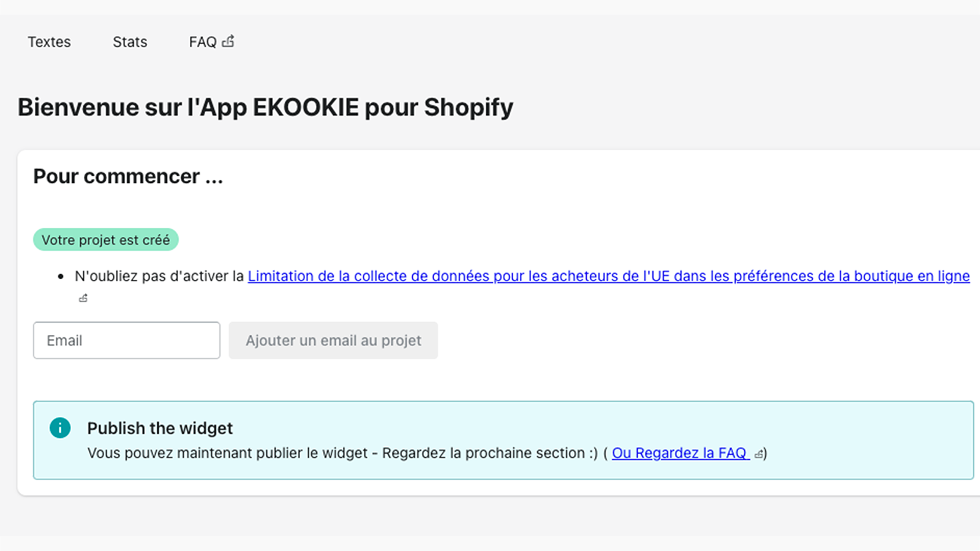Click the N'oubliez pas d'activer la text

pos(159,276)
